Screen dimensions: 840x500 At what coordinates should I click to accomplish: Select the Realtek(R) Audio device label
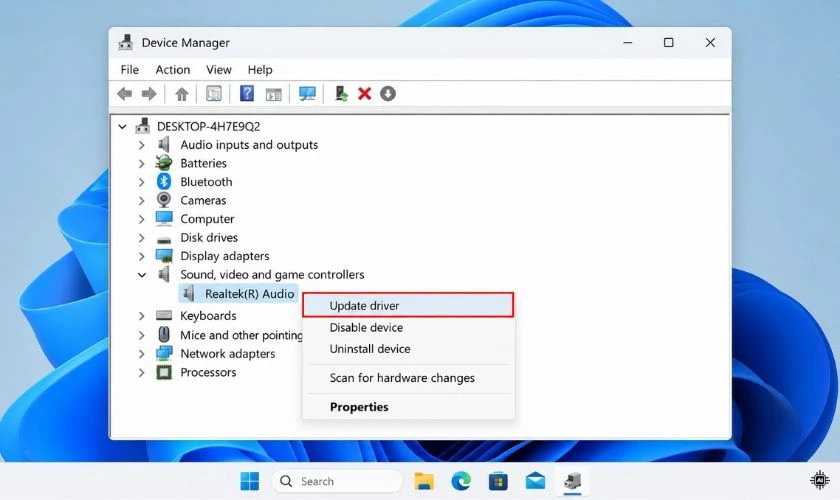(250, 294)
